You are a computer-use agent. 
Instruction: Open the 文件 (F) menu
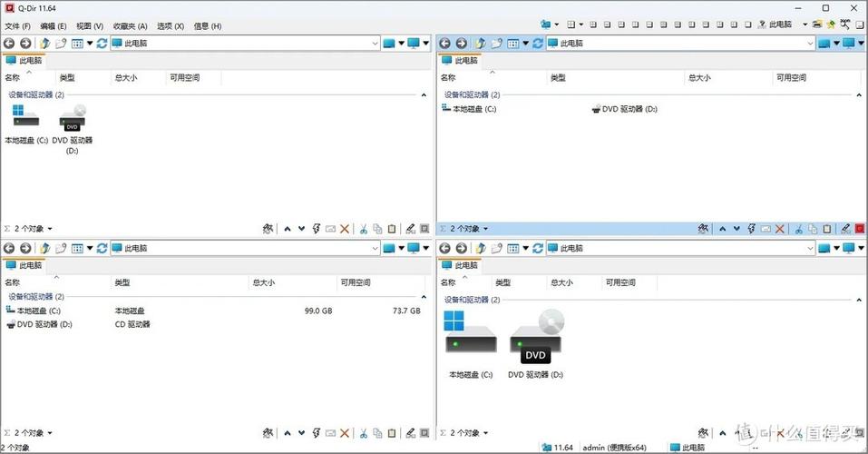tap(18, 26)
